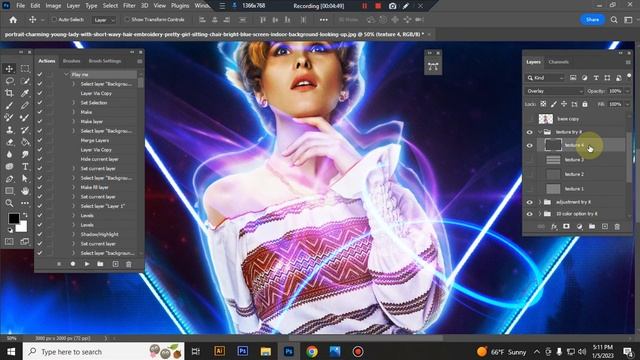The width and height of the screenshot is (640, 360).
Task: Pause the screen recording
Action: [364, 6]
